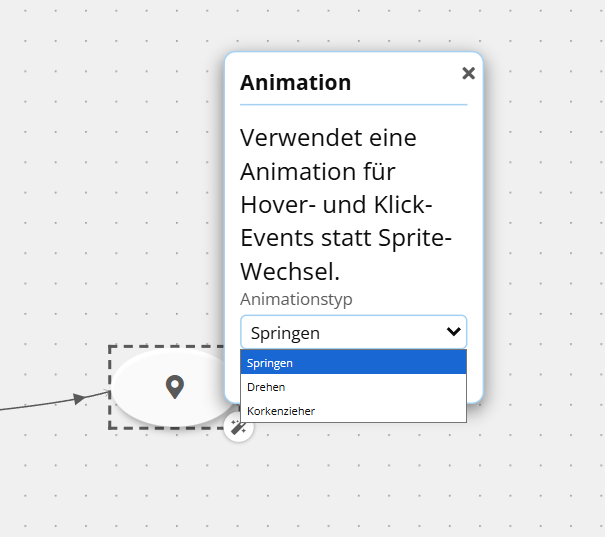Click the map pin icon in the node
This screenshot has height=537, width=605.
(x=174, y=387)
